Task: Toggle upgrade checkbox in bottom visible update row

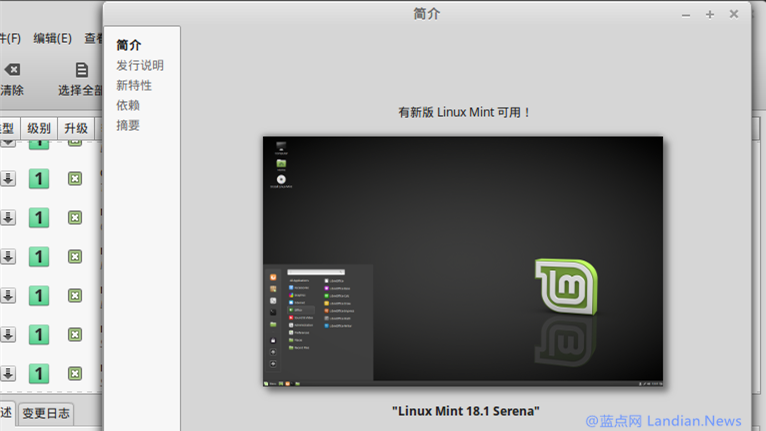Action: (x=75, y=374)
